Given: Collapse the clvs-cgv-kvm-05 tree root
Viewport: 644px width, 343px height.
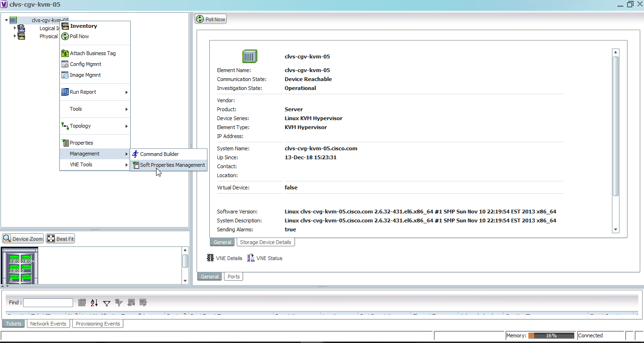Looking at the screenshot, I should (7, 20).
